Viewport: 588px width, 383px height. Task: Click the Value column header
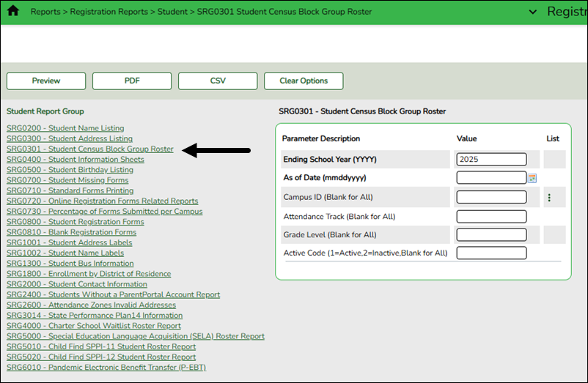(x=467, y=138)
